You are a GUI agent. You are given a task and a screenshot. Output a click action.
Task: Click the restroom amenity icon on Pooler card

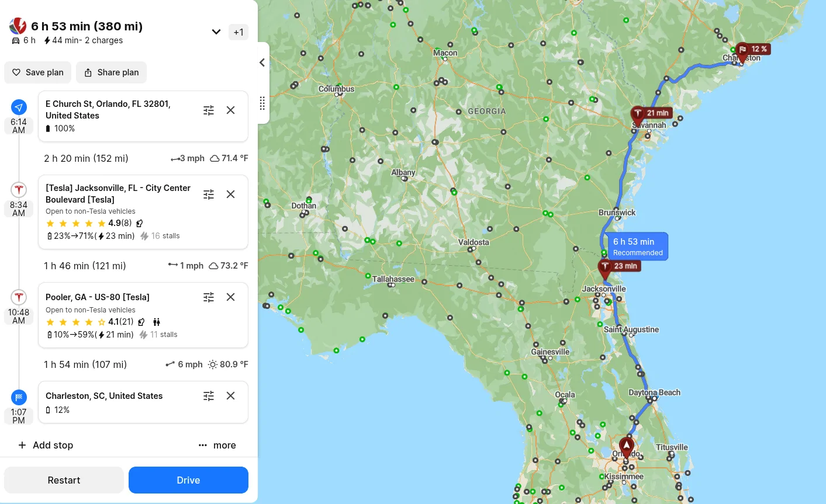coord(157,322)
